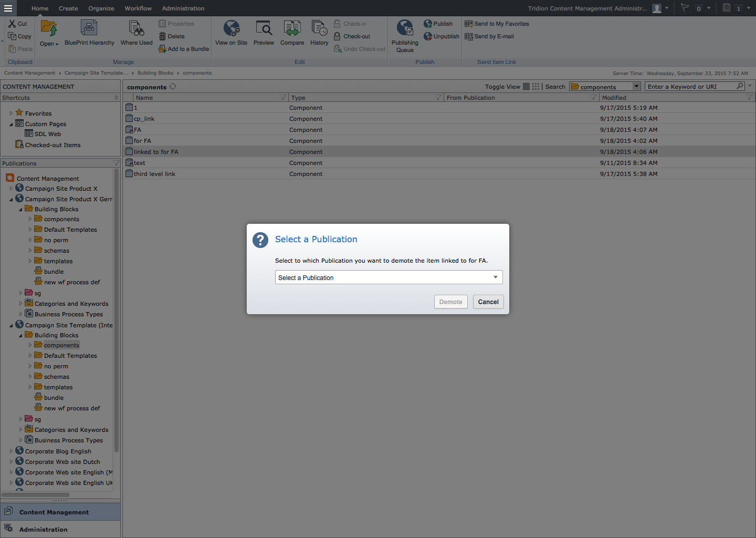Click Send to My Favorites
The height and width of the screenshot is (538, 756).
[501, 24]
